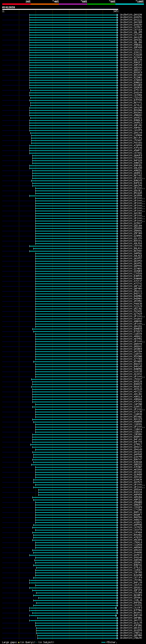The image size is (146, 644).
Task: Click the cyan ~100% identity legend segment
Action: (x=130, y=4)
